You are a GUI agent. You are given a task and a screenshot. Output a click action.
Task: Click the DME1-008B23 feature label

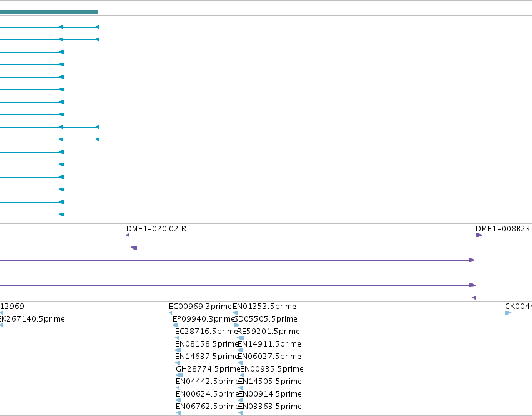tap(504, 229)
